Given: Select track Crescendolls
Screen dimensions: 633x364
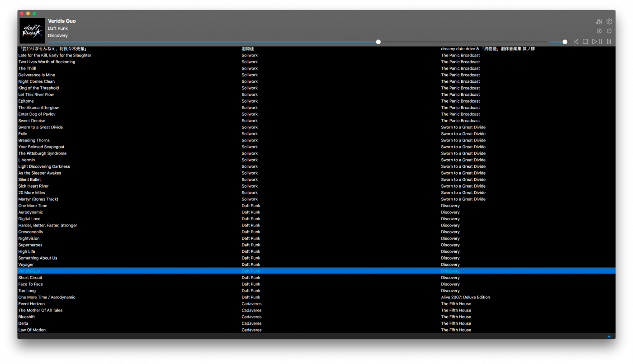Looking at the screenshot, I should (31, 232).
